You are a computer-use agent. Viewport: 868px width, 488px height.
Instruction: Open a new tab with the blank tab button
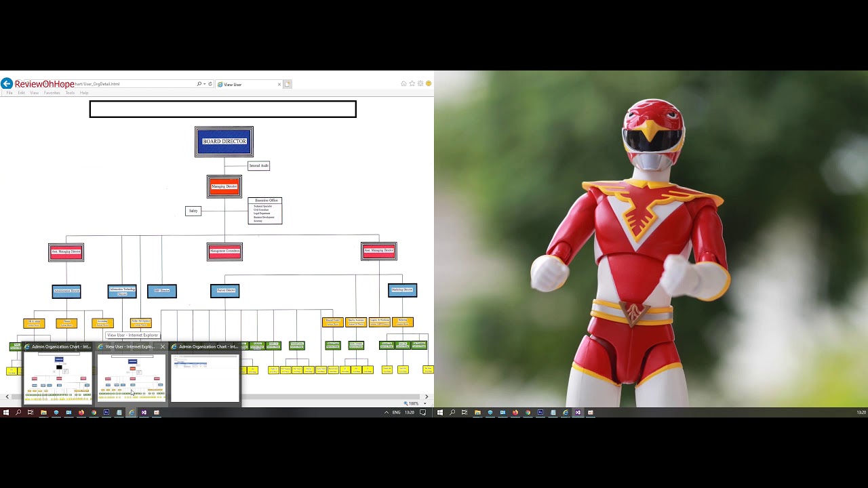coord(288,84)
